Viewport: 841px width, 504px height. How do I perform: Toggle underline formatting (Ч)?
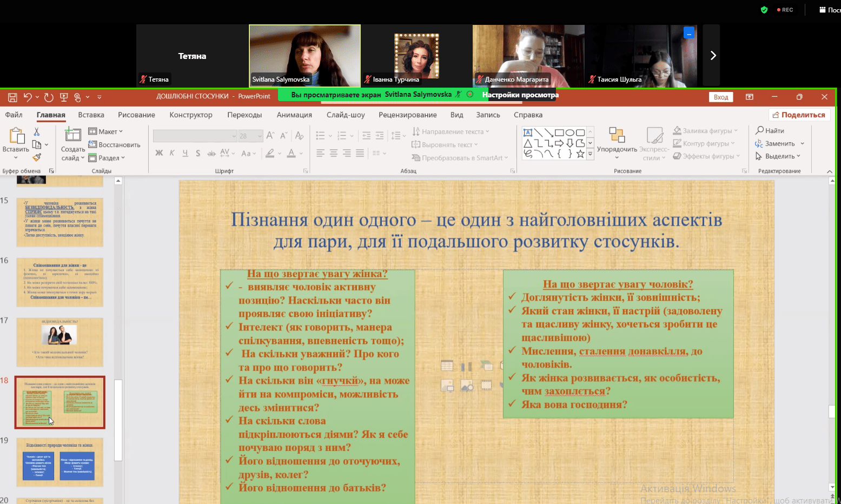point(185,153)
